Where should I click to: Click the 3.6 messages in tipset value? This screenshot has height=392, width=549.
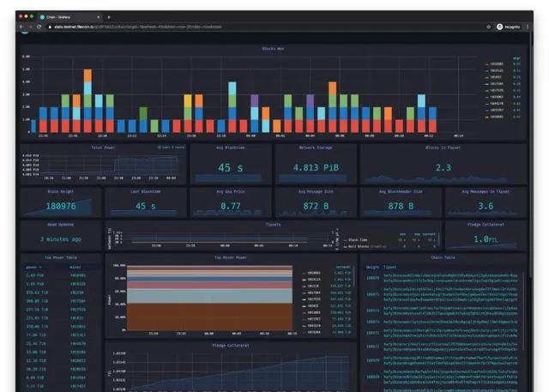pyautogui.click(x=486, y=206)
